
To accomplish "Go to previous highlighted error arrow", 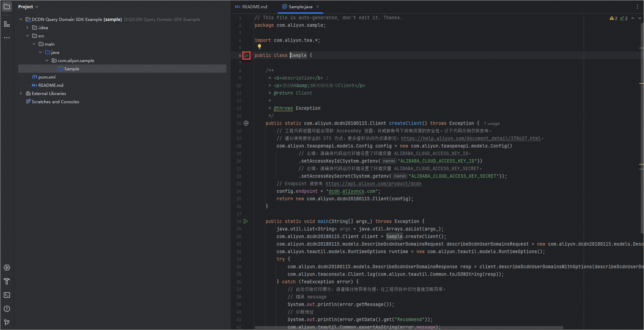I will 633,18.
